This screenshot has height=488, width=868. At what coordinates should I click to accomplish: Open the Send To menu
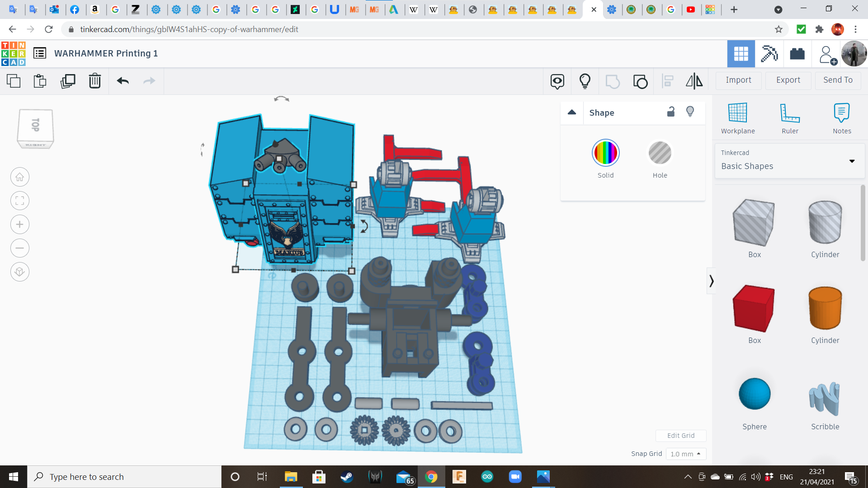pos(837,80)
